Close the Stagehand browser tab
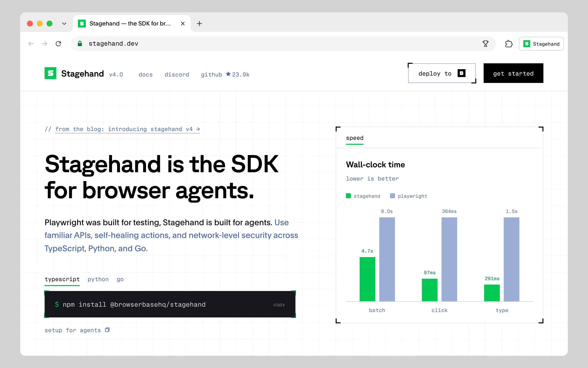Image resolution: width=588 pixels, height=368 pixels. coord(183,24)
